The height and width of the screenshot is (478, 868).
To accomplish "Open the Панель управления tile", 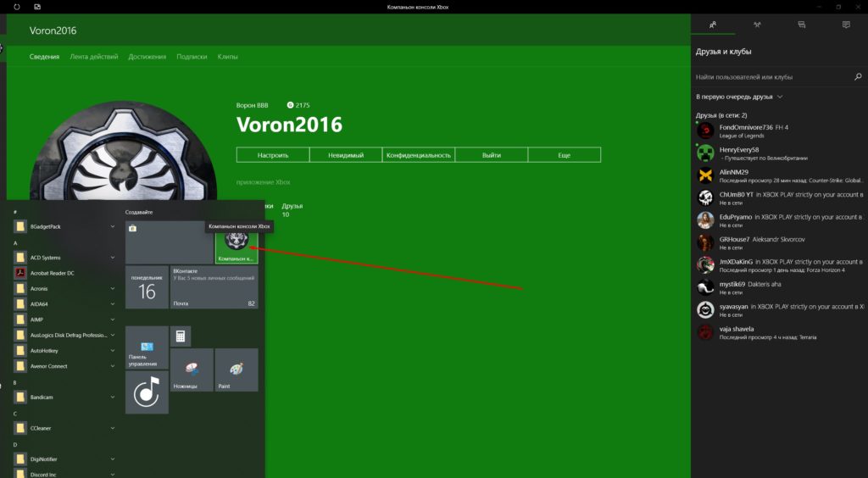I will pyautogui.click(x=147, y=347).
